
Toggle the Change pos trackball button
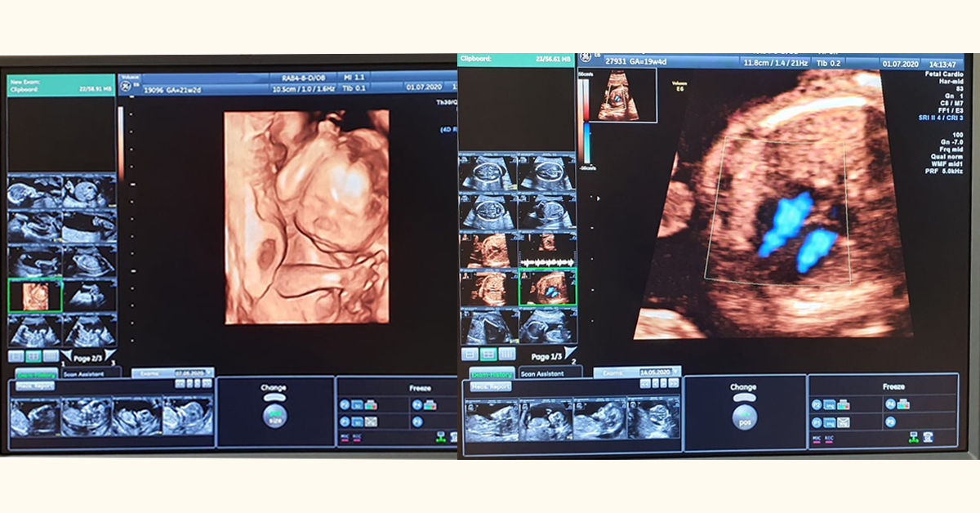(744, 415)
